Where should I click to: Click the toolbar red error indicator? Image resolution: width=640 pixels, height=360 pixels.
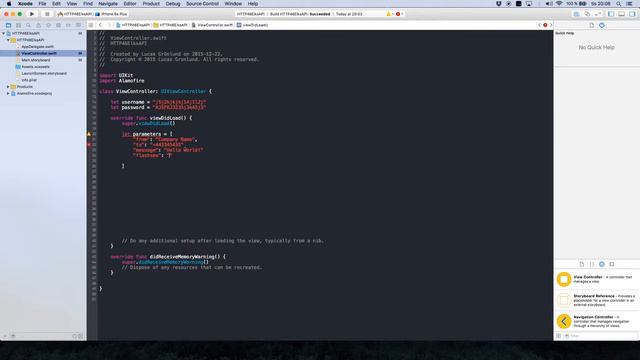pos(399,14)
